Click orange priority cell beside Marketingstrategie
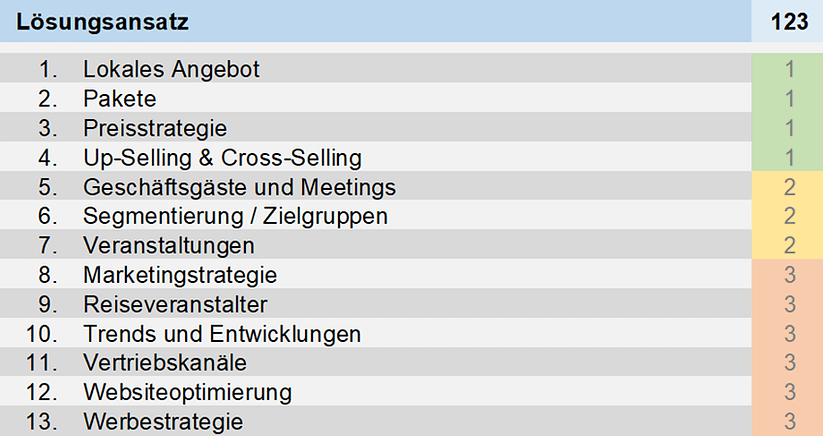Image resolution: width=823 pixels, height=436 pixels. point(787,273)
